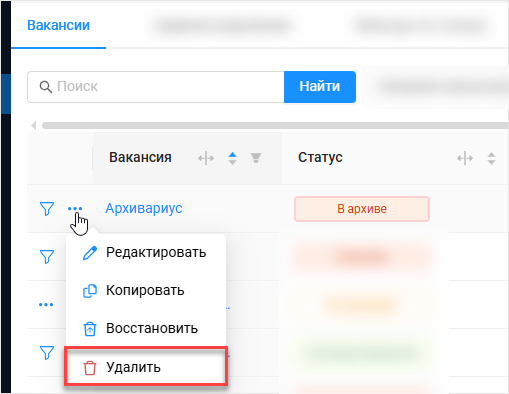Click the Статус column resize handle icon

(465, 158)
